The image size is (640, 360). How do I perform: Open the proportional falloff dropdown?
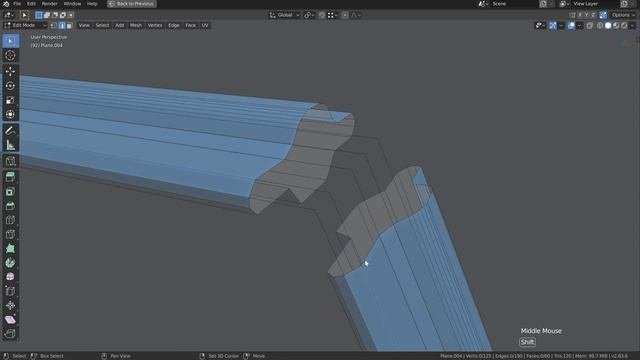tap(356, 15)
